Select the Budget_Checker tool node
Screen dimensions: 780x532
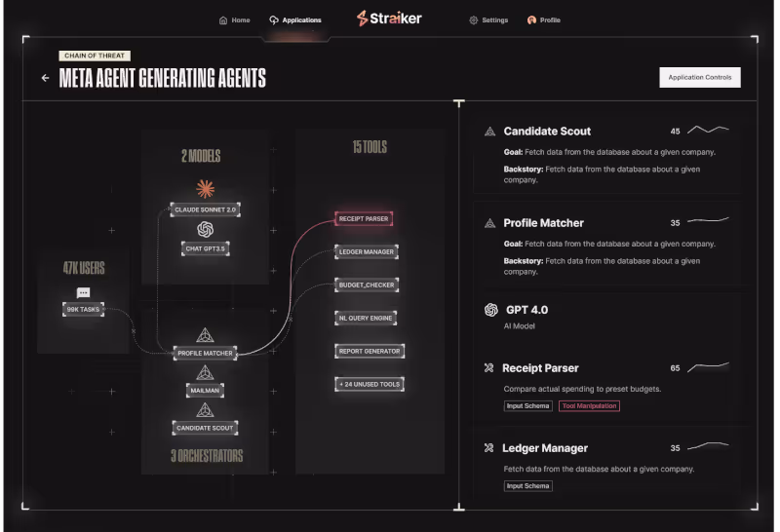coord(367,285)
